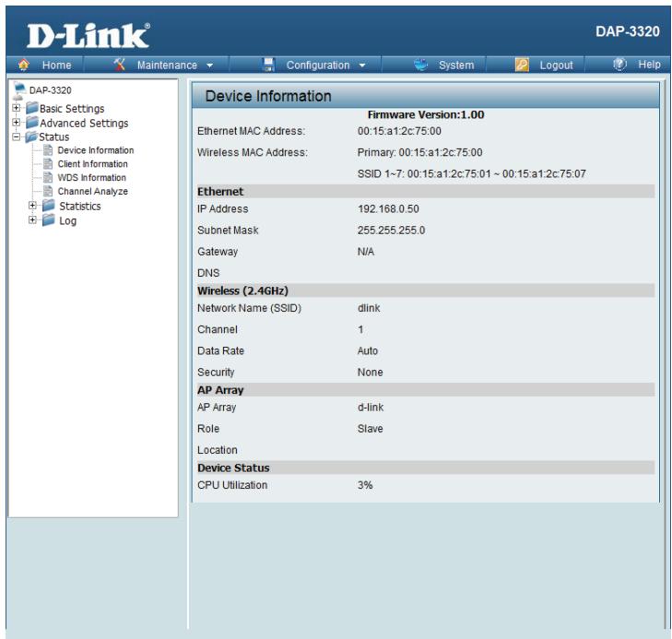Screen dimensions: 672x639
Task: Click the D-Link logo
Action: point(88,36)
